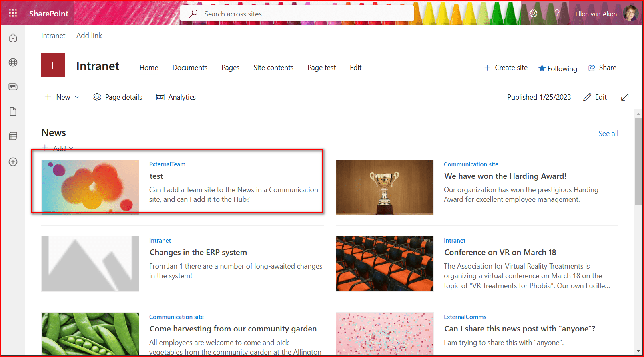The width and height of the screenshot is (644, 357).
Task: Focus the Search across sites box
Action: (x=297, y=14)
